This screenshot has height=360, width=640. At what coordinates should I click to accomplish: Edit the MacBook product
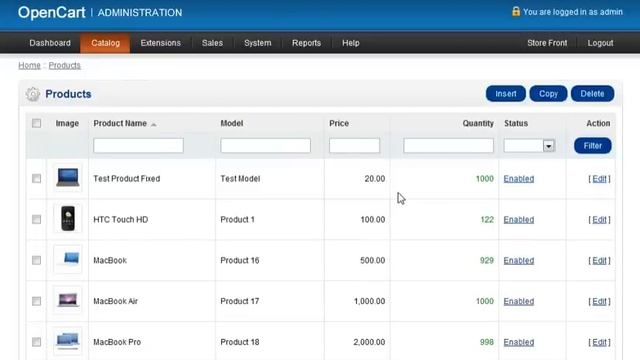click(599, 260)
